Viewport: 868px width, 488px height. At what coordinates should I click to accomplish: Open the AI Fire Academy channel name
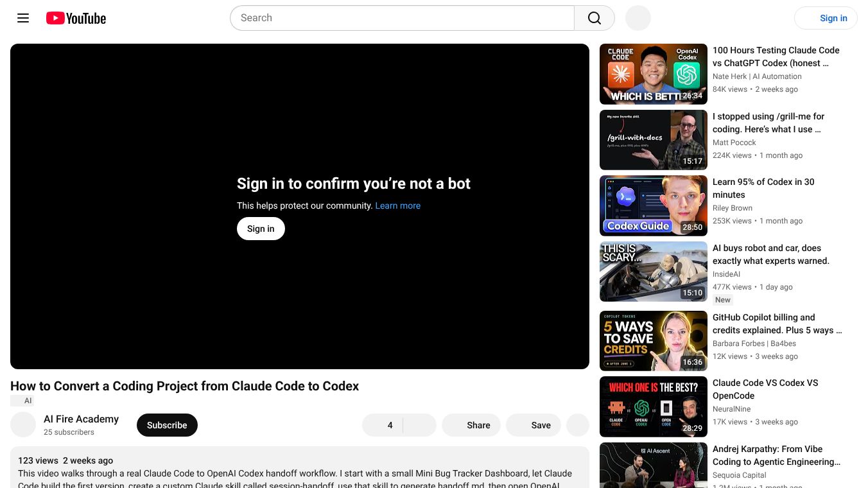(x=81, y=419)
